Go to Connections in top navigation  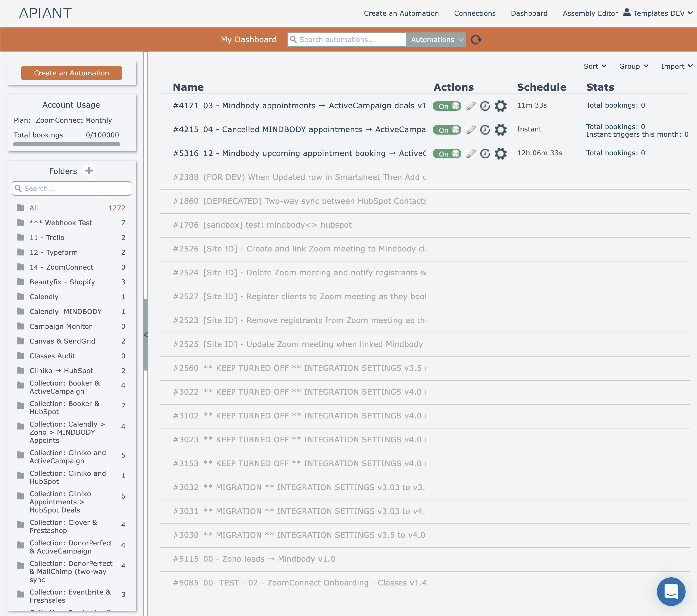pyautogui.click(x=475, y=13)
